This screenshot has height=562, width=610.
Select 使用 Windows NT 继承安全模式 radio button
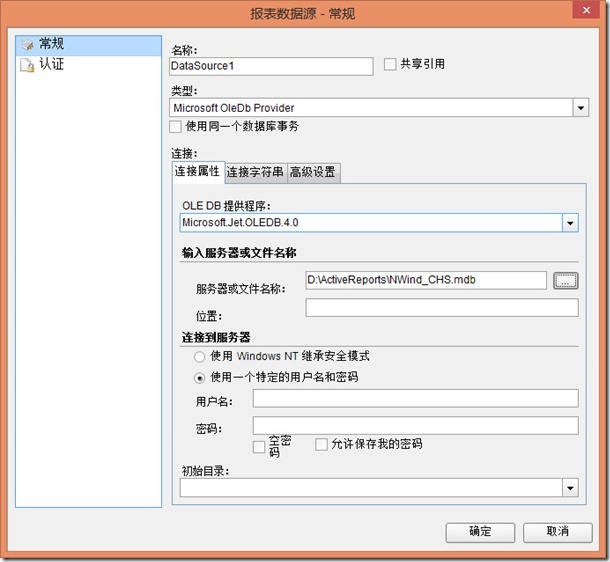[x=199, y=357]
